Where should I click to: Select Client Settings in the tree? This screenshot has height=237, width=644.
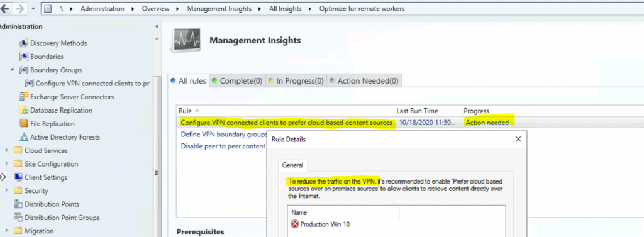[46, 177]
